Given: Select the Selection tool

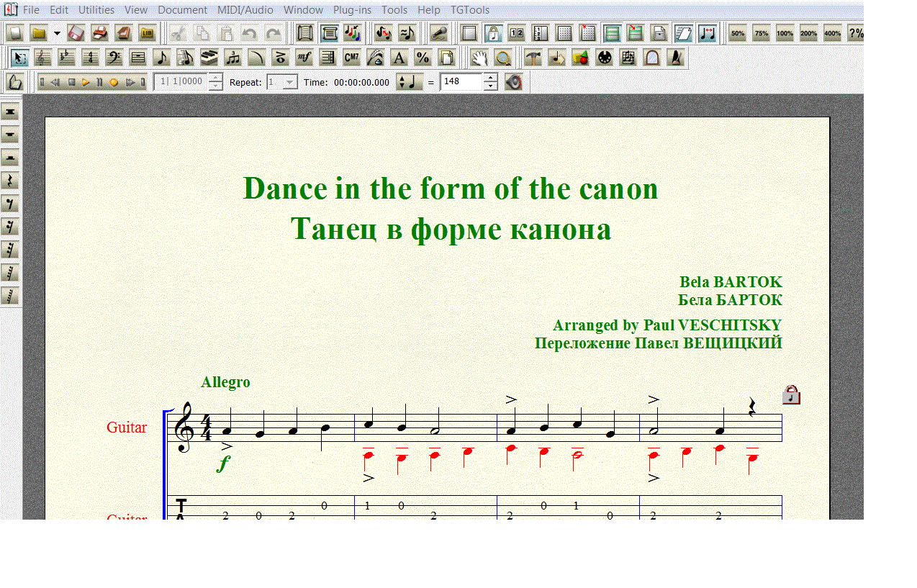Looking at the screenshot, I should (19, 58).
